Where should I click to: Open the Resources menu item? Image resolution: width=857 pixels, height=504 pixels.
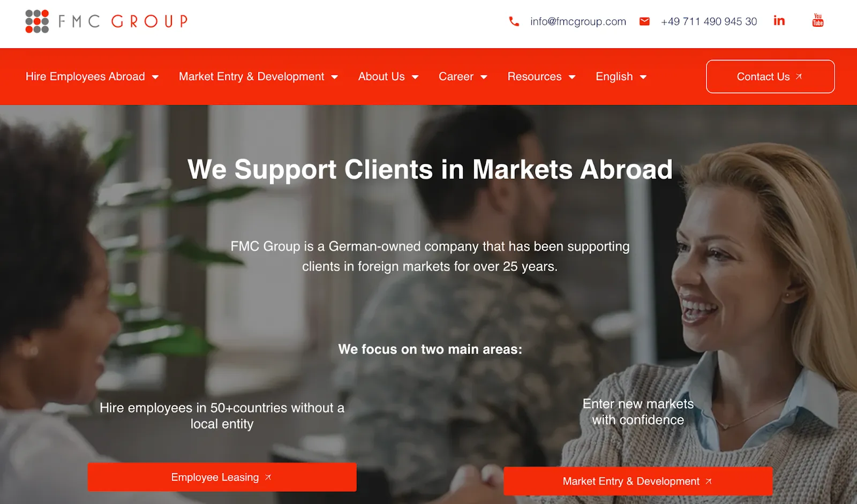(x=535, y=77)
